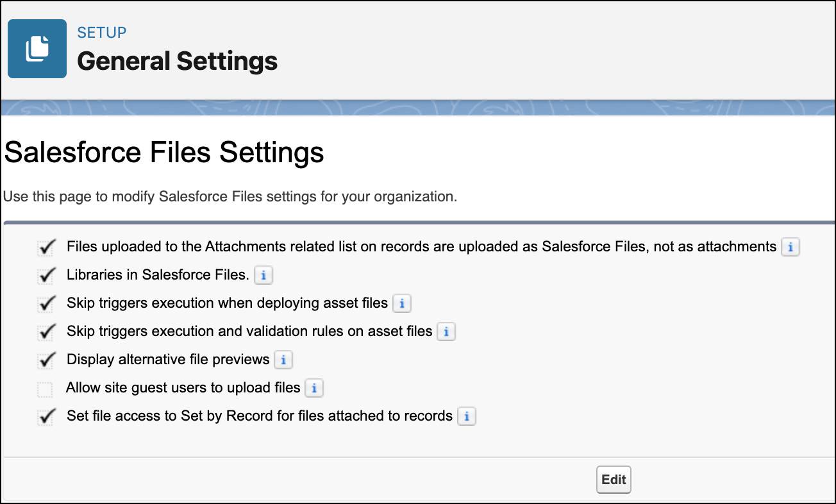Click the Edit button
Image resolution: width=836 pixels, height=504 pixels.
click(x=614, y=480)
